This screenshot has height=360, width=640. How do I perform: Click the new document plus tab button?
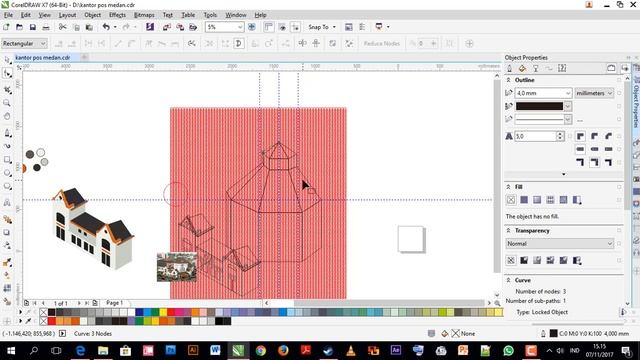84,57
